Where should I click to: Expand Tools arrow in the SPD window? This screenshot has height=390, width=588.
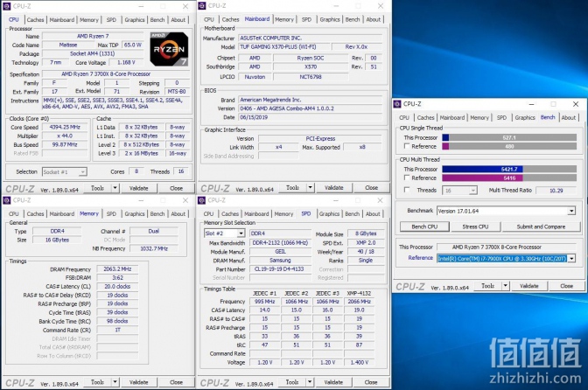310,382
